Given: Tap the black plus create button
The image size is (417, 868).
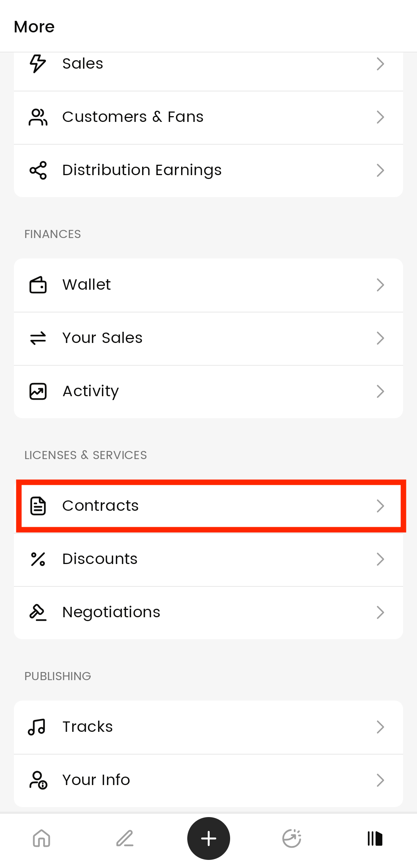Looking at the screenshot, I should click(x=208, y=838).
